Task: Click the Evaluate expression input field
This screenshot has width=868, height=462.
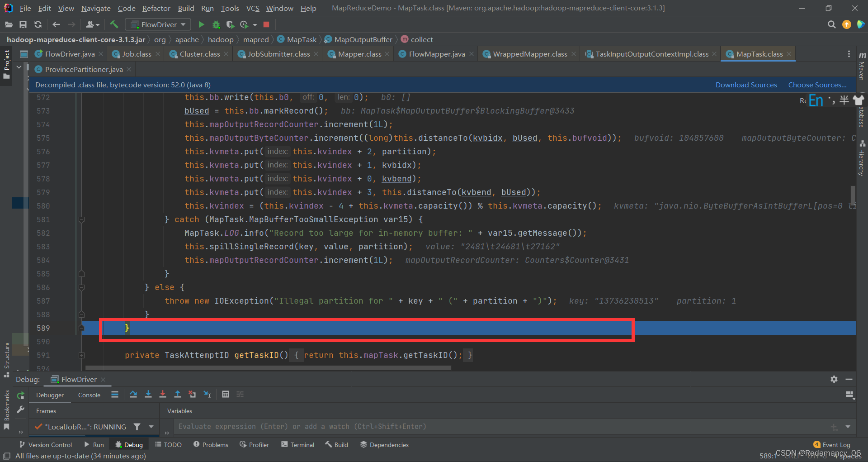Action: click(x=502, y=427)
